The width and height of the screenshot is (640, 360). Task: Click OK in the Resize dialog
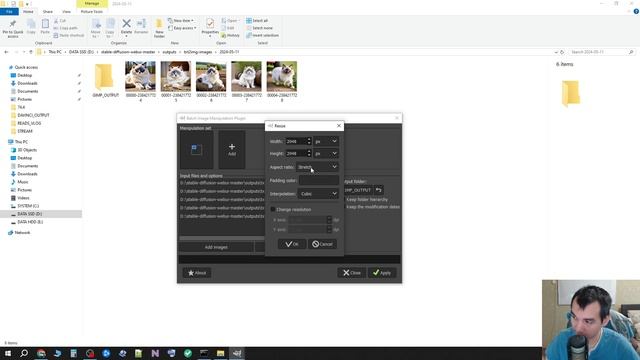point(292,244)
